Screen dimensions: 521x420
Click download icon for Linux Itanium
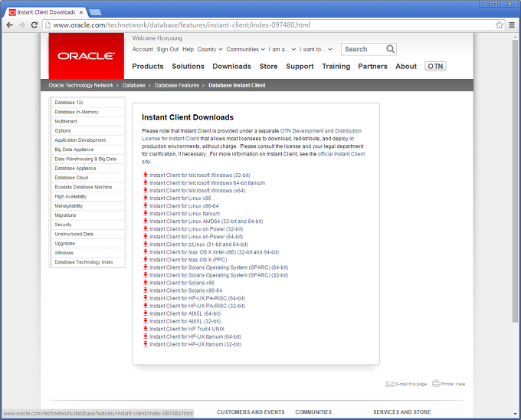pyautogui.click(x=146, y=213)
